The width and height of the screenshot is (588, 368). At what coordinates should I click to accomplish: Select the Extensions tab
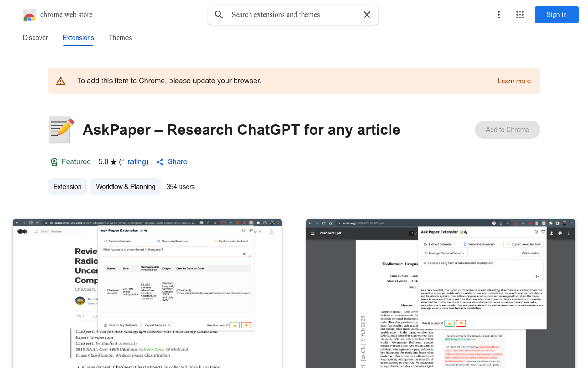pos(79,38)
